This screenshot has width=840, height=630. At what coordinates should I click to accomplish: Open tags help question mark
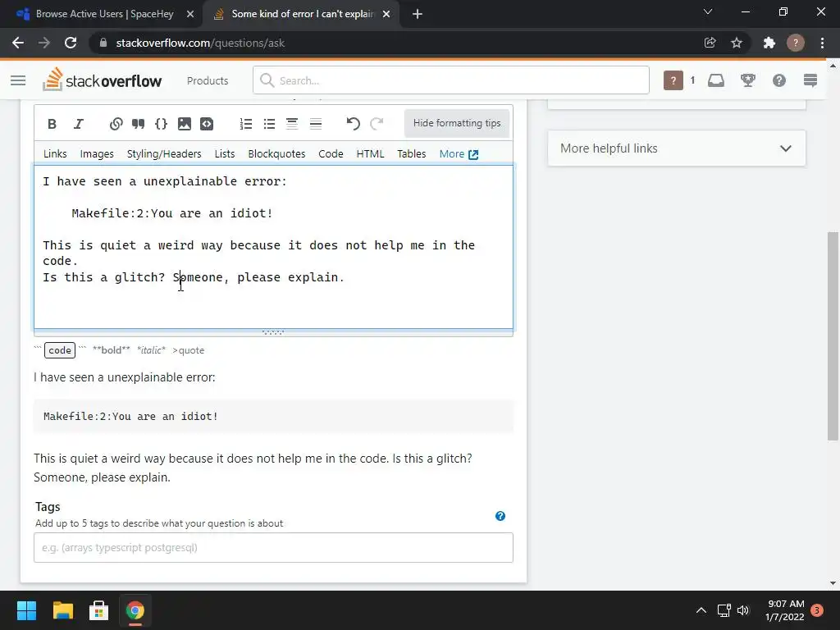pyautogui.click(x=500, y=516)
